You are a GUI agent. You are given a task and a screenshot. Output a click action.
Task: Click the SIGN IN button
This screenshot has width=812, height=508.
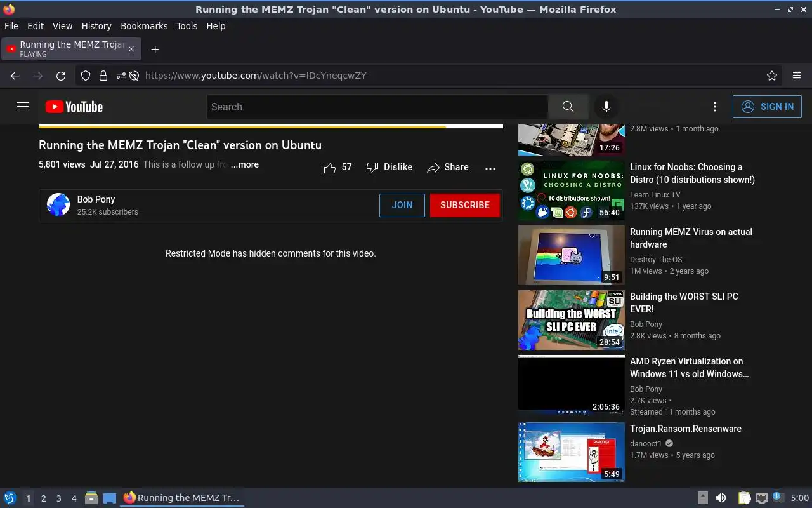pos(767,107)
